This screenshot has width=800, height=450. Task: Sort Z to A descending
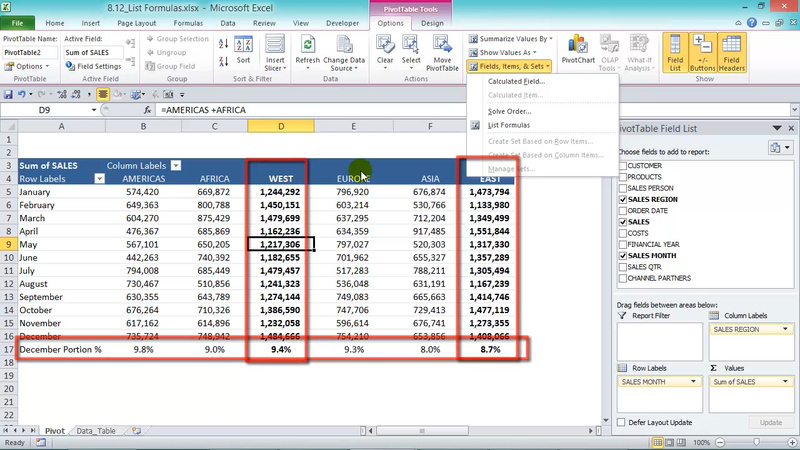pos(223,62)
